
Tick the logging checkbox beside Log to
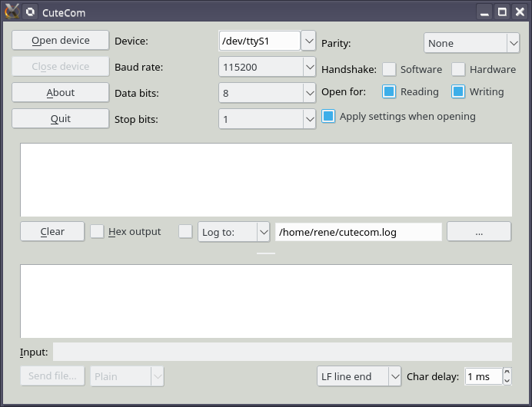(x=185, y=231)
